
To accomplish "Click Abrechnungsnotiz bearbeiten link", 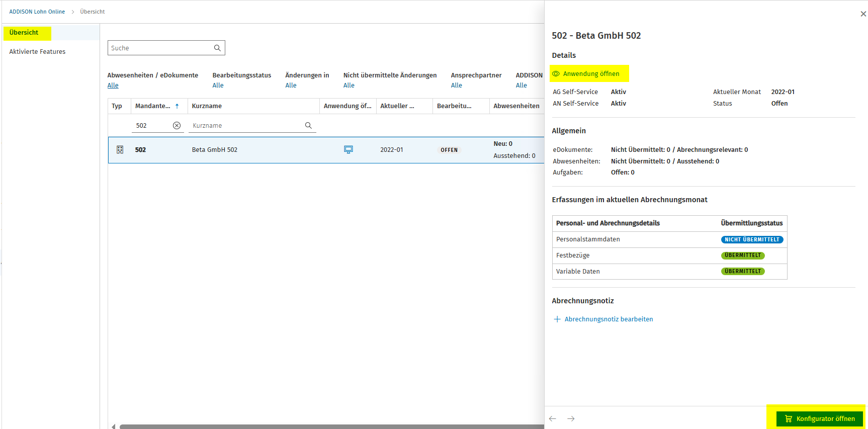I will coord(609,319).
